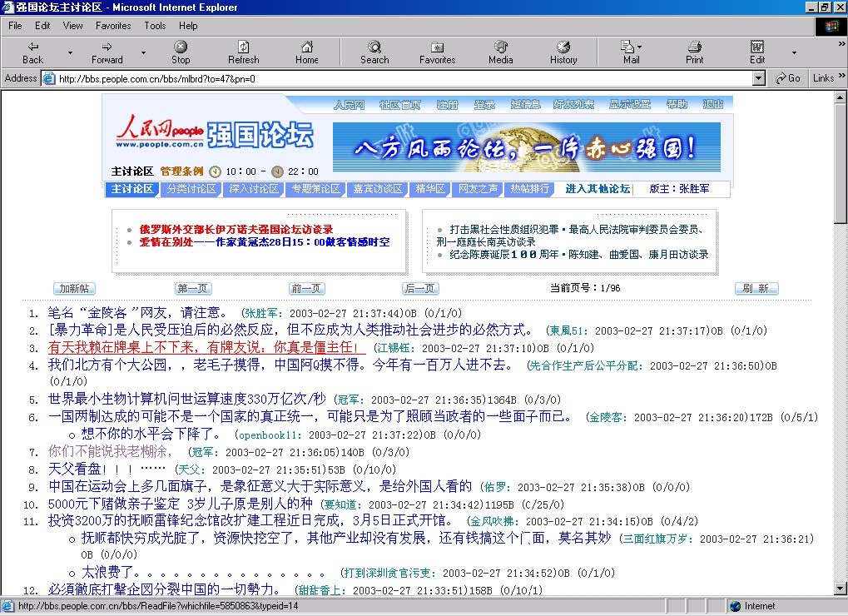Expand the toolbar overflow chevron
This screenshot has width=848, height=616.
click(x=841, y=44)
